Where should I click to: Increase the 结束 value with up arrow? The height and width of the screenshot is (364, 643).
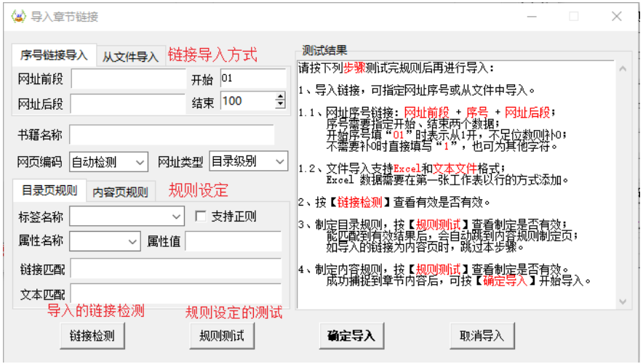281,97
